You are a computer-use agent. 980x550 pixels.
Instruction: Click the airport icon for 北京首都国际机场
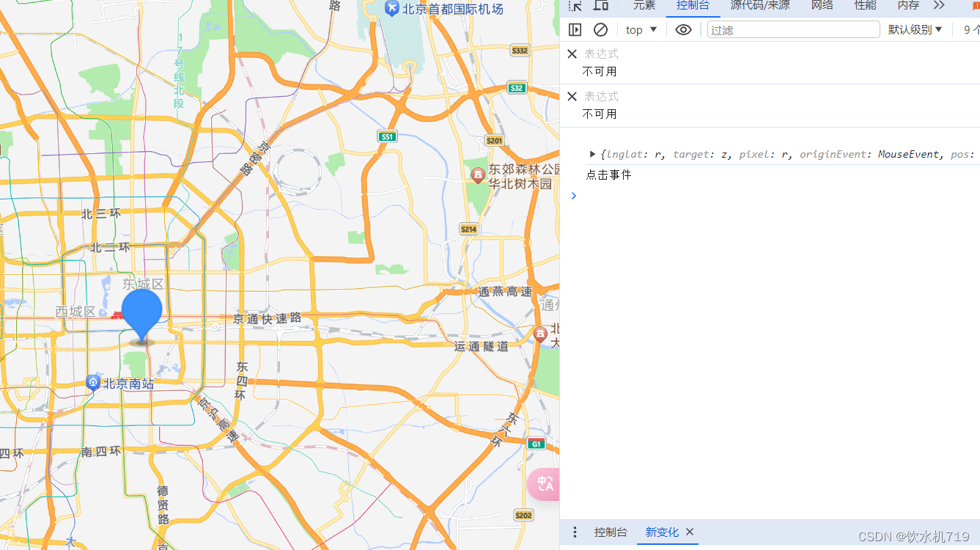tap(391, 9)
